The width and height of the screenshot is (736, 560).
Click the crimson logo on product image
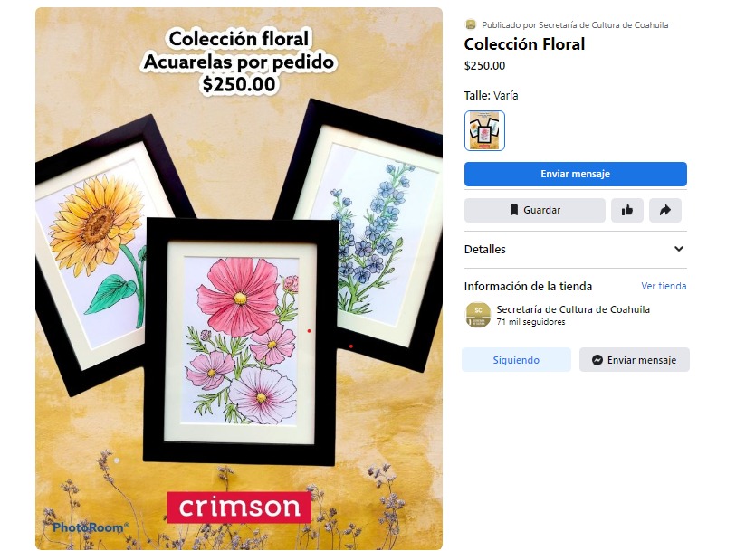pos(239,507)
